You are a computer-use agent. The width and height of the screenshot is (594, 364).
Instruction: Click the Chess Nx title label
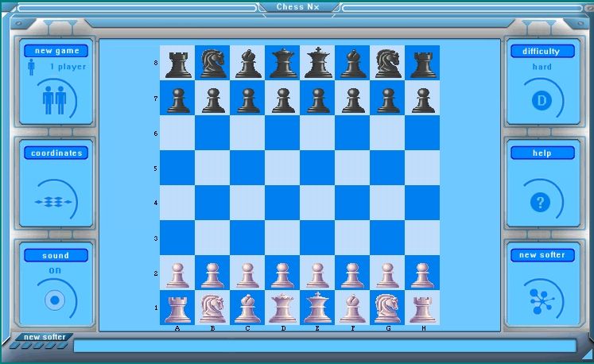tap(297, 7)
